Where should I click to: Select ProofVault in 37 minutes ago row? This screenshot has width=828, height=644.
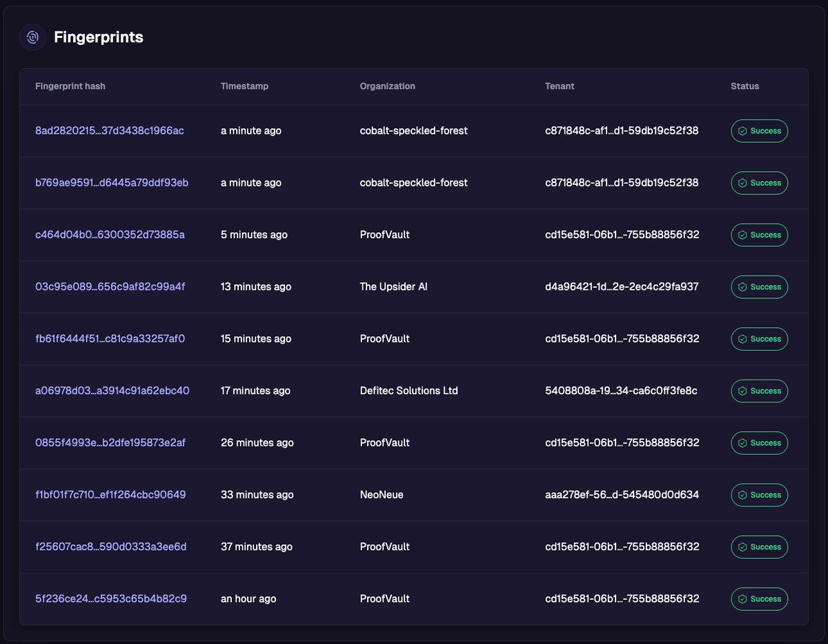coord(385,547)
